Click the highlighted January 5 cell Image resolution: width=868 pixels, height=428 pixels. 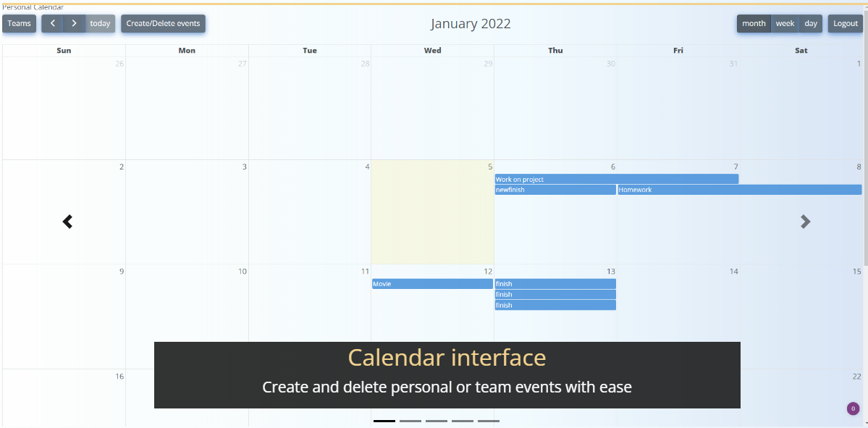(432, 217)
